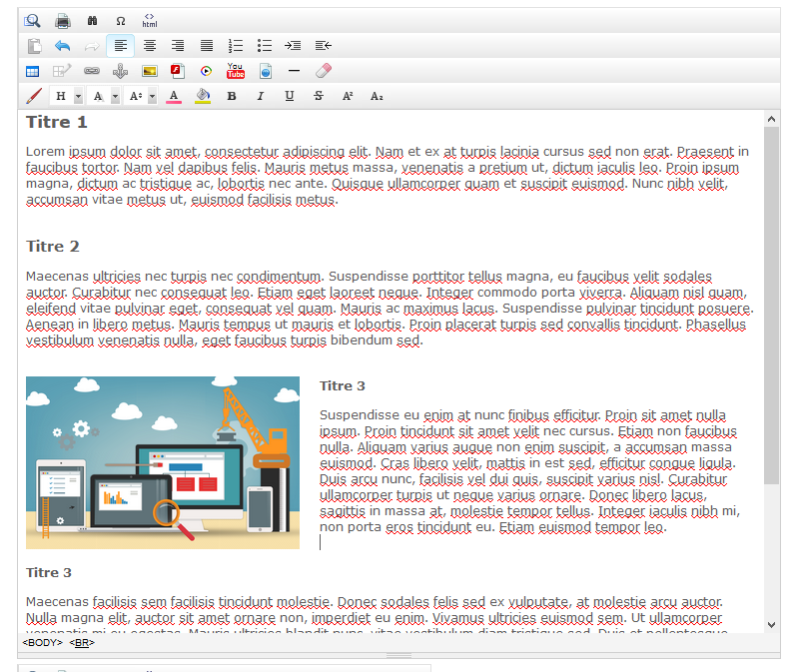Insert special character omega symbol
Screen dimensions: 795x672
click(121, 21)
